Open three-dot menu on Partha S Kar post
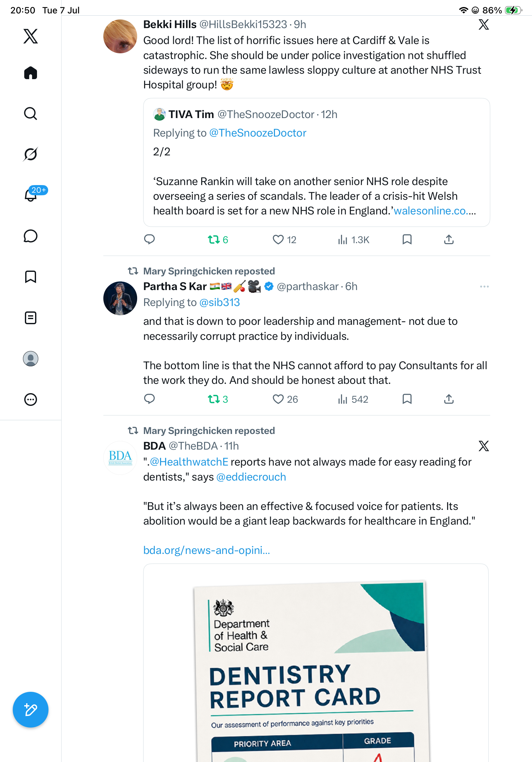 (484, 287)
